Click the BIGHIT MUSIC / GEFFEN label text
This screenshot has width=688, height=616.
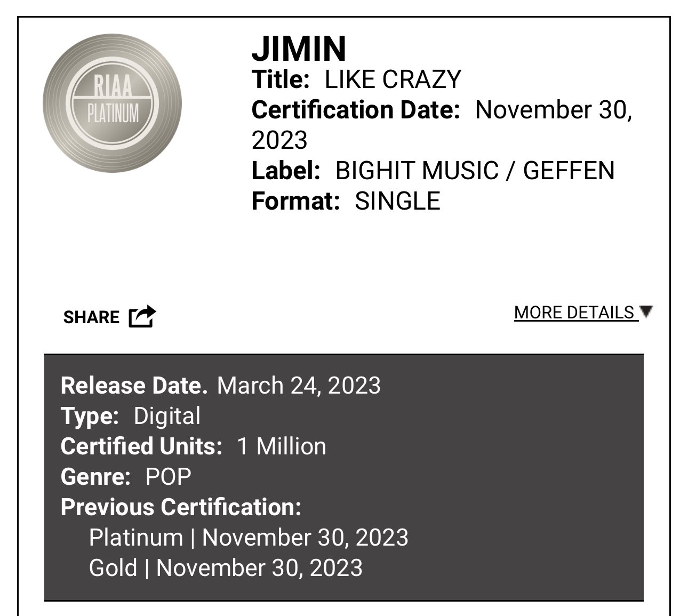point(475,171)
